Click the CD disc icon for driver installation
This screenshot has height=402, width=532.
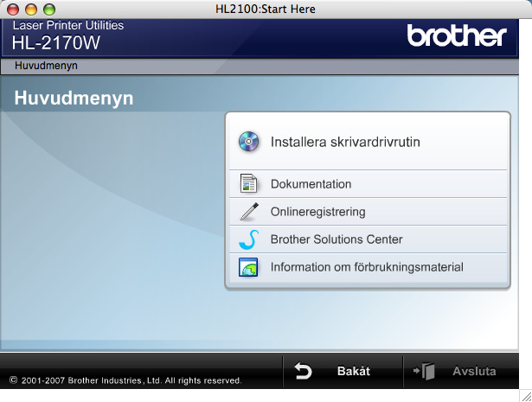click(x=248, y=141)
